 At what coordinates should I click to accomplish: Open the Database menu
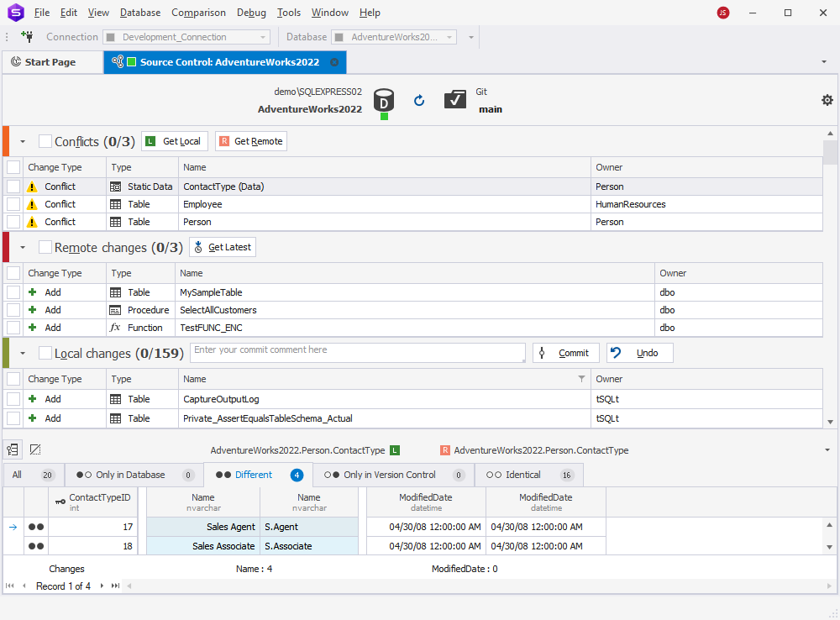pos(139,13)
